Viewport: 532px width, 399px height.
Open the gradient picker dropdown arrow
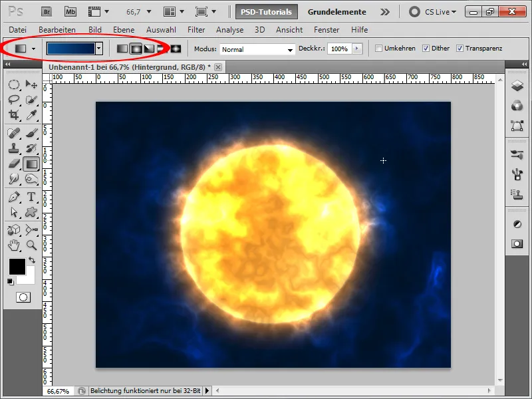coord(98,49)
